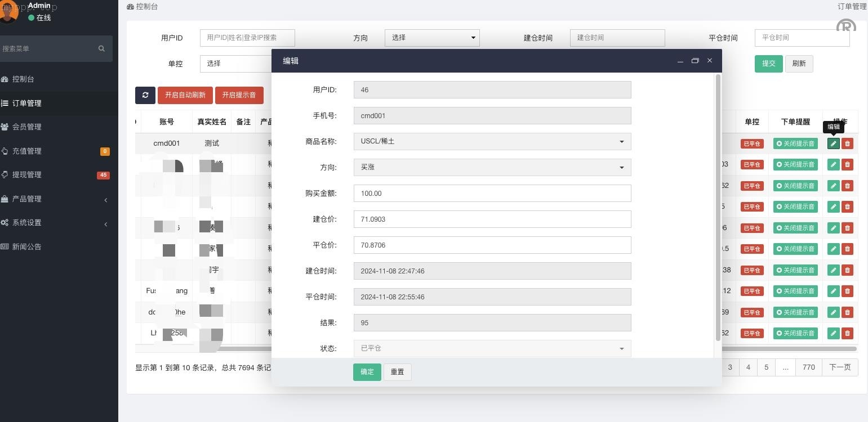Toggle 开启提示音 sound alert button
The width and height of the screenshot is (868, 422).
tap(239, 95)
